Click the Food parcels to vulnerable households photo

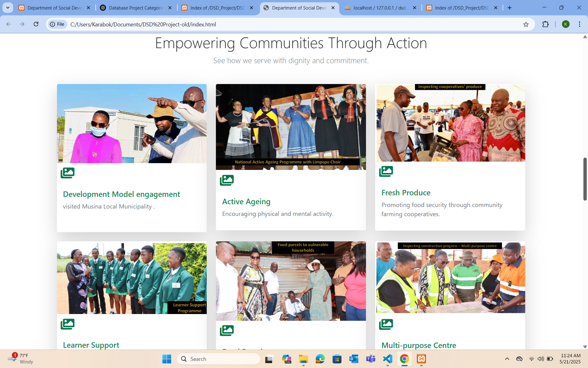click(291, 281)
